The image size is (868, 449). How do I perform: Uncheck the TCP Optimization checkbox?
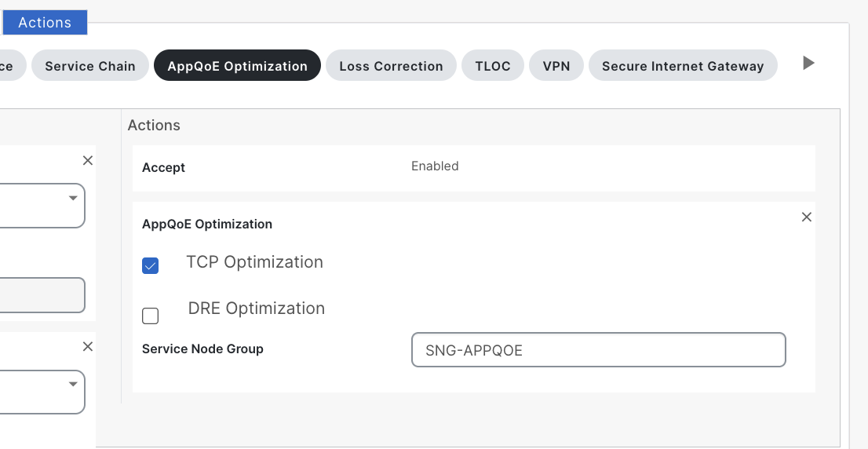coord(151,266)
